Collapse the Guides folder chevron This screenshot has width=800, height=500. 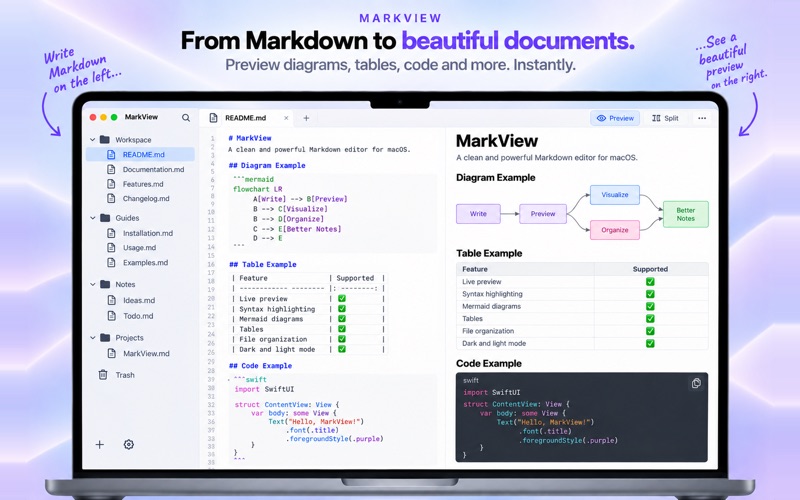pyautogui.click(x=92, y=218)
